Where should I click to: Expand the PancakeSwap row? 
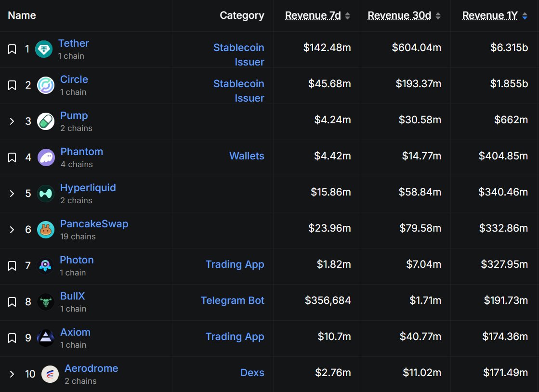coord(12,230)
